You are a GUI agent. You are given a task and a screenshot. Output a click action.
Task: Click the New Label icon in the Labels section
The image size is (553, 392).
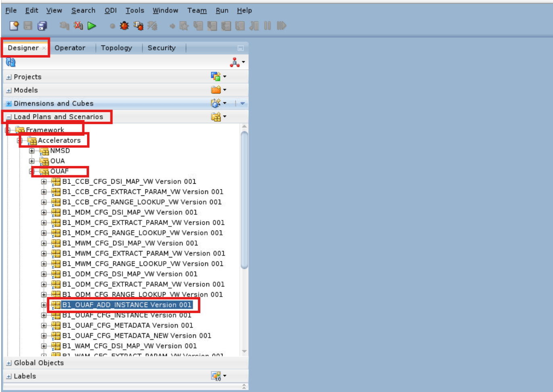pyautogui.click(x=216, y=375)
